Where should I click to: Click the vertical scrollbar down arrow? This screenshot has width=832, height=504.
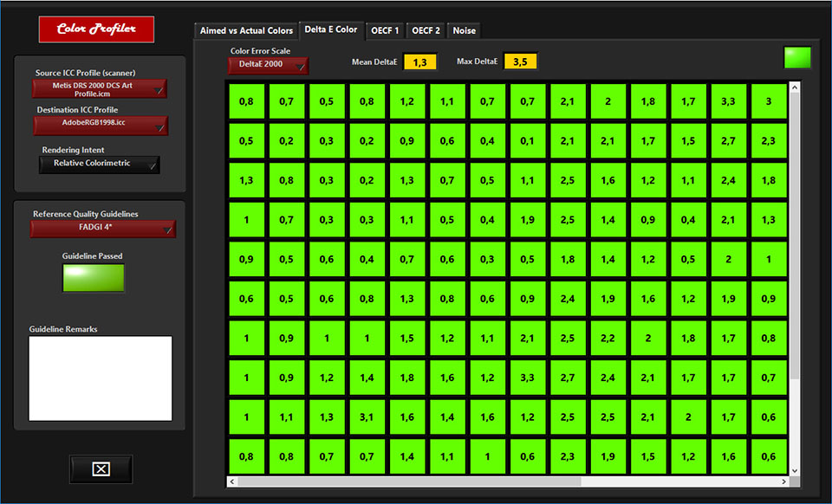tap(795, 470)
